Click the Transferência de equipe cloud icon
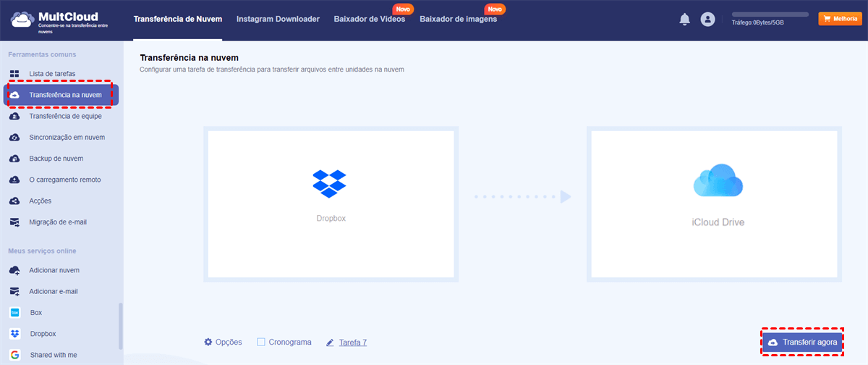Screen dimensions: 868x365 14,116
